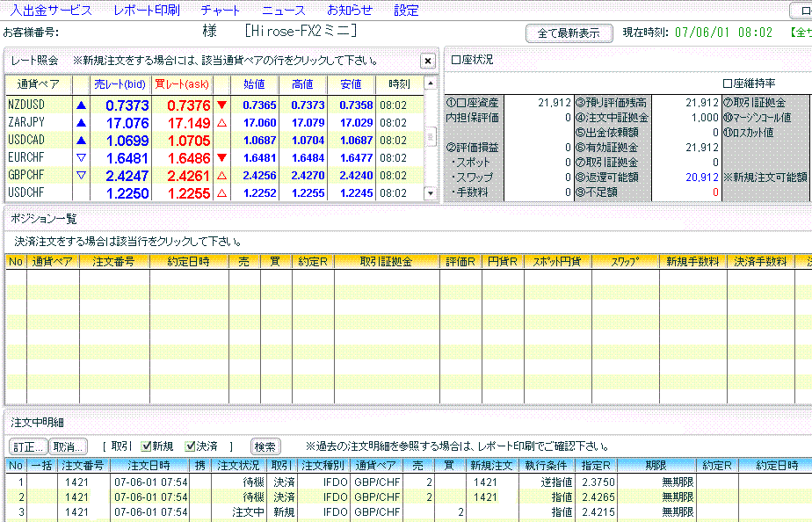The height and width of the screenshot is (522, 812).
Task: Close the レート照会 panel with X
Action: pos(428,62)
